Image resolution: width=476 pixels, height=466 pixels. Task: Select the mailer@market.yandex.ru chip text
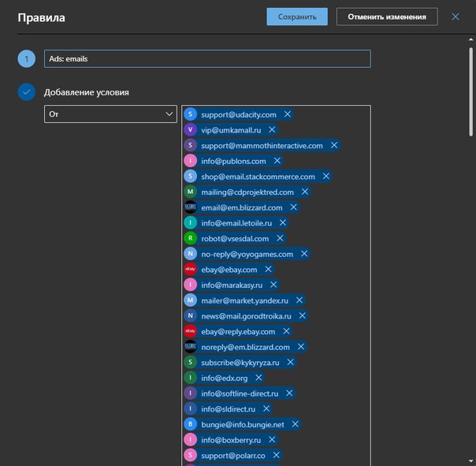point(244,300)
